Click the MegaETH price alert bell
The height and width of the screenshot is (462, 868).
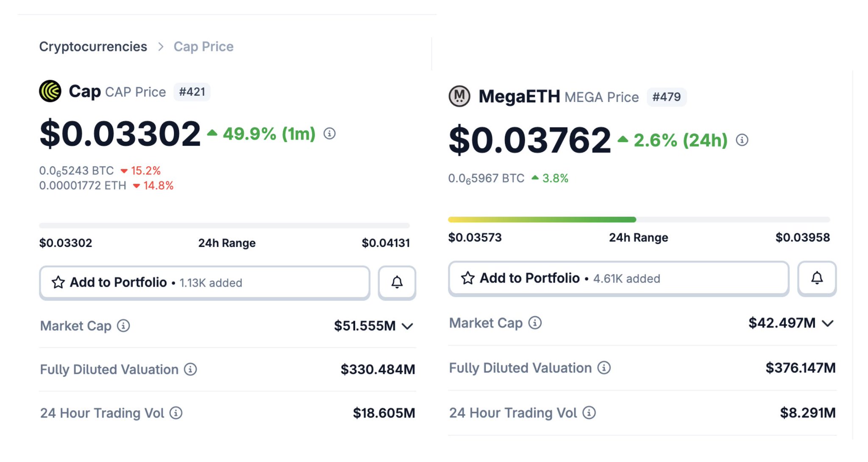[817, 278]
